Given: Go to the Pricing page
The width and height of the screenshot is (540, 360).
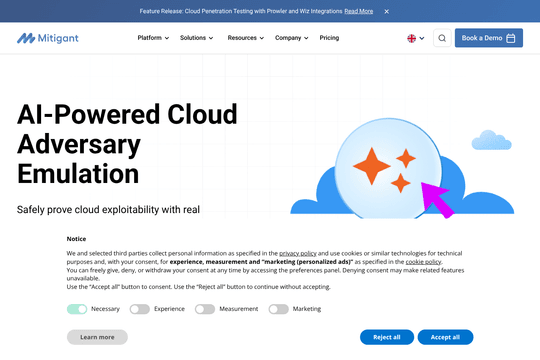Looking at the screenshot, I should (329, 38).
